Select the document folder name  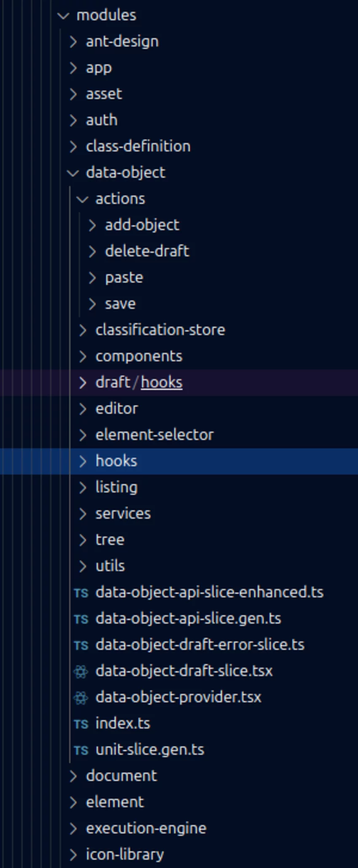pos(122,776)
